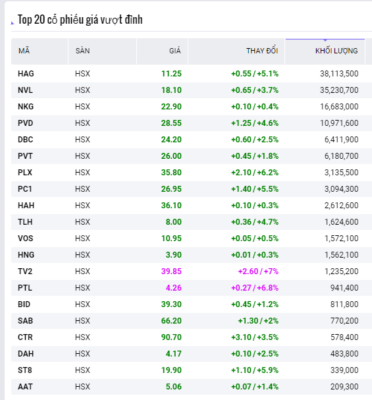Select BID volume 811,800
This screenshot has height=400, width=372.
pos(345,304)
